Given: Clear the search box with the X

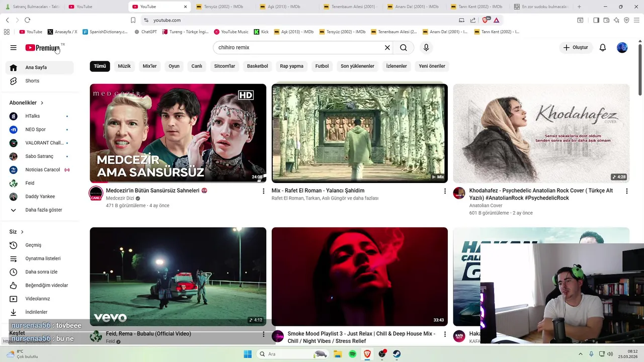Looking at the screenshot, I should coord(387,47).
